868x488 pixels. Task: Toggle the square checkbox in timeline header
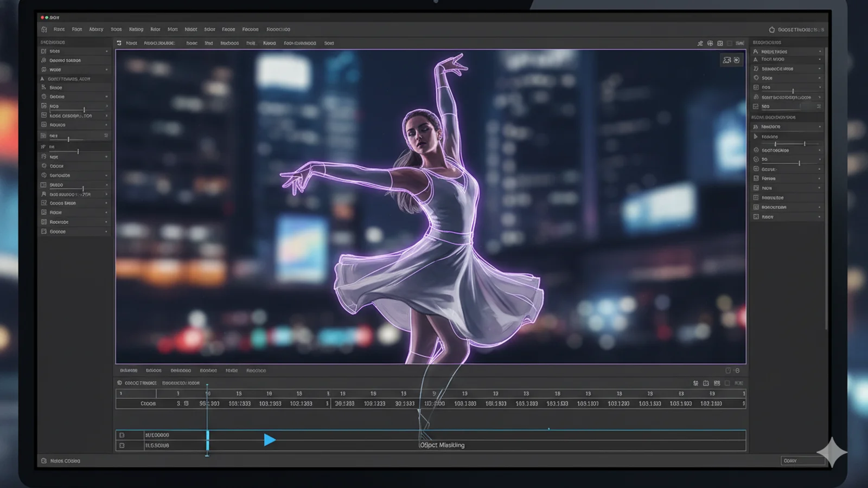coord(727,383)
